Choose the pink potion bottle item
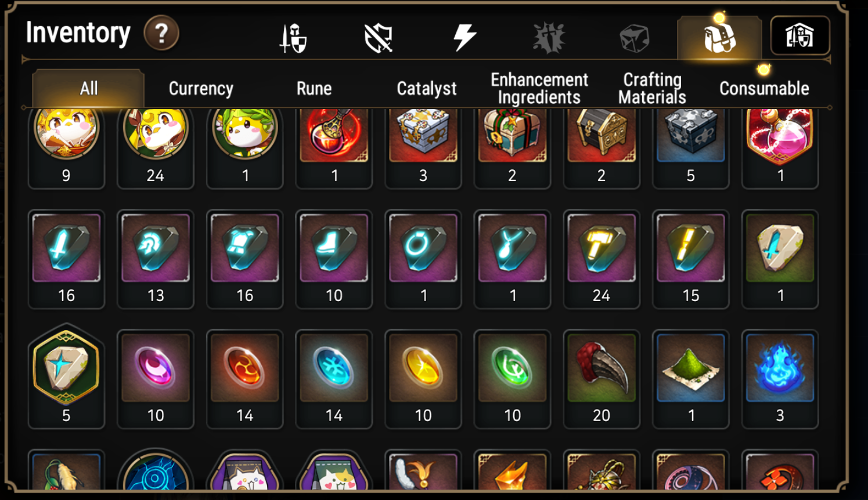Image resolution: width=868 pixels, height=500 pixels. pyautogui.click(x=780, y=147)
